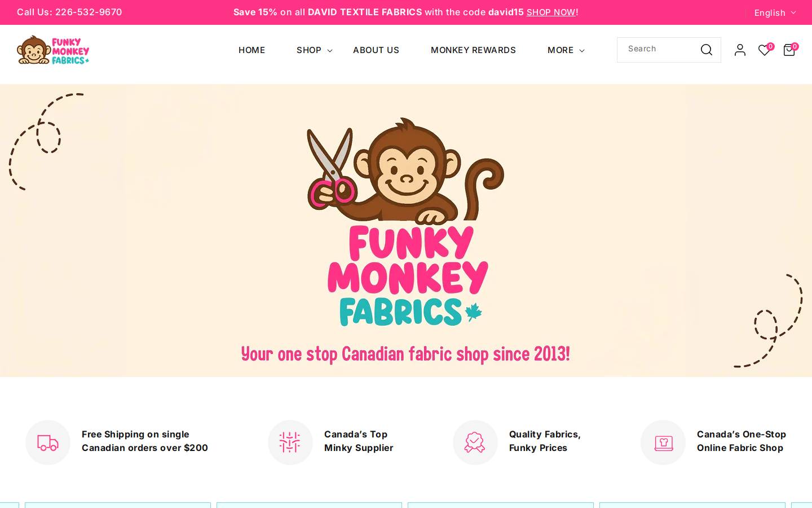Click the Quality Fabrics, Funky Prices text

545,441
